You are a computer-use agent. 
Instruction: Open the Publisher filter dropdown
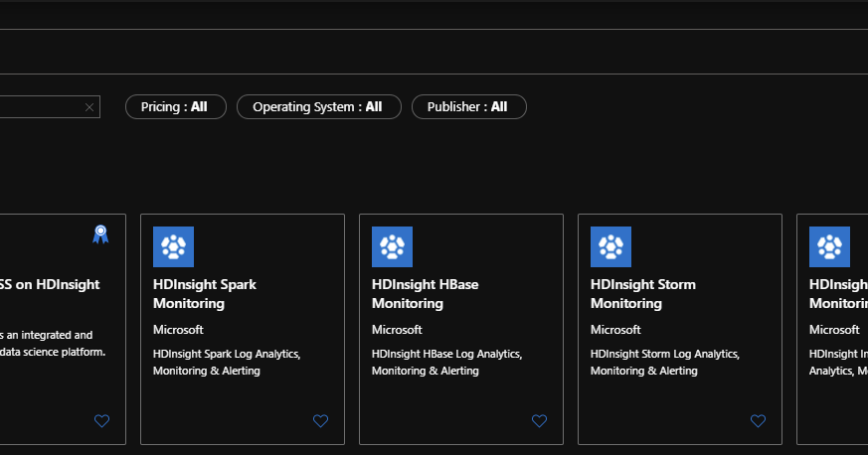tap(468, 107)
